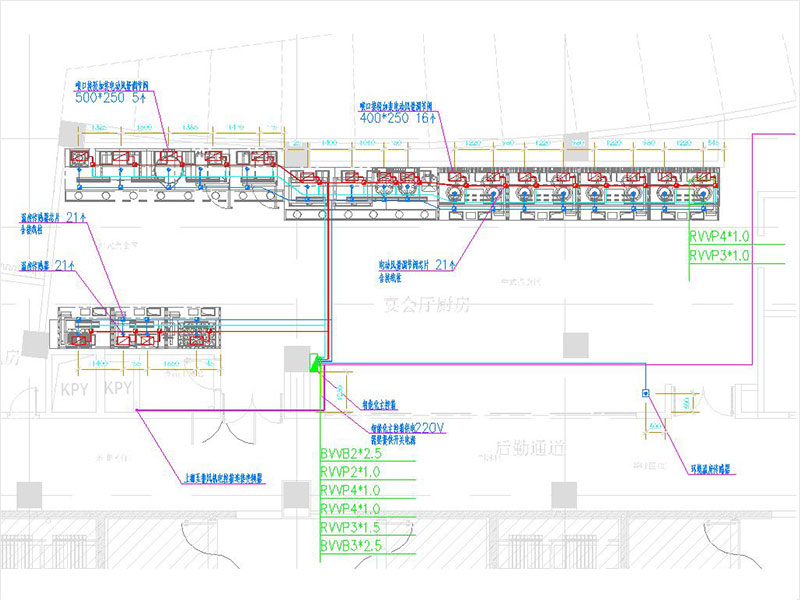800x600 pixels.
Task: Select the RVVP3*1.5 cable label
Action: coord(351,526)
